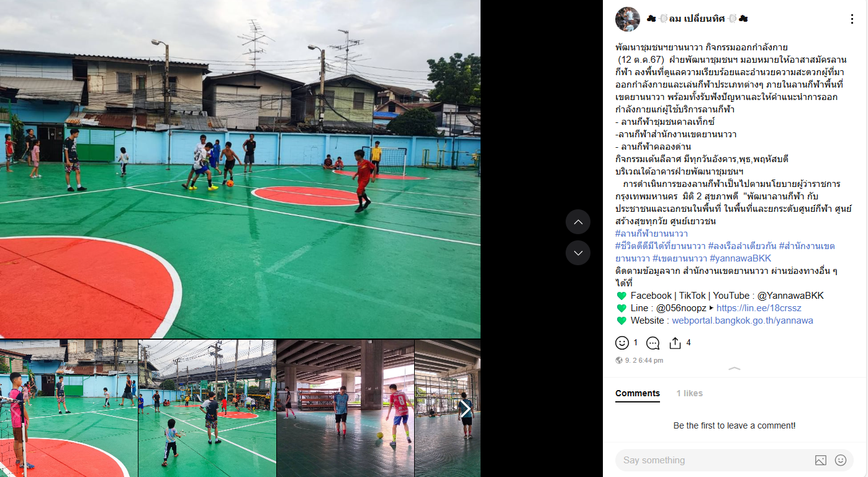The height and width of the screenshot is (477, 868).
Task: Go to next post with down chevron
Action: [578, 253]
